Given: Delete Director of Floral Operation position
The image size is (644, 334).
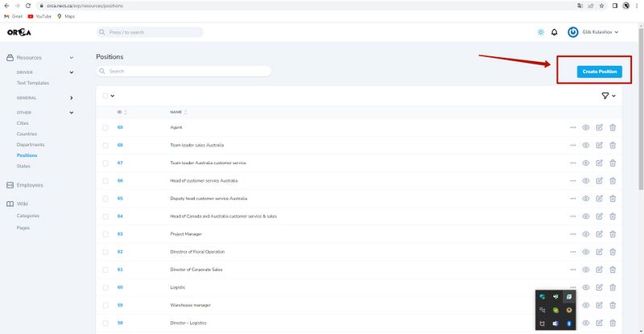Looking at the screenshot, I should pyautogui.click(x=613, y=252).
